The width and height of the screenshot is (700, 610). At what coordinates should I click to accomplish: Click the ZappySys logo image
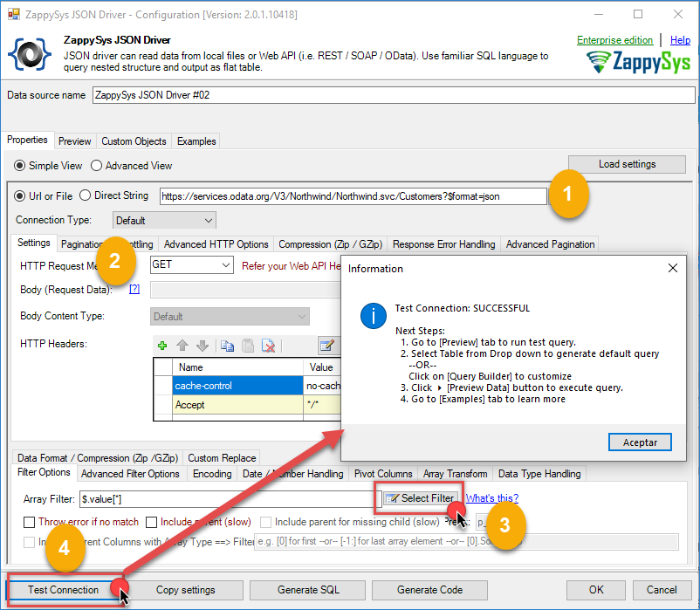tap(638, 62)
